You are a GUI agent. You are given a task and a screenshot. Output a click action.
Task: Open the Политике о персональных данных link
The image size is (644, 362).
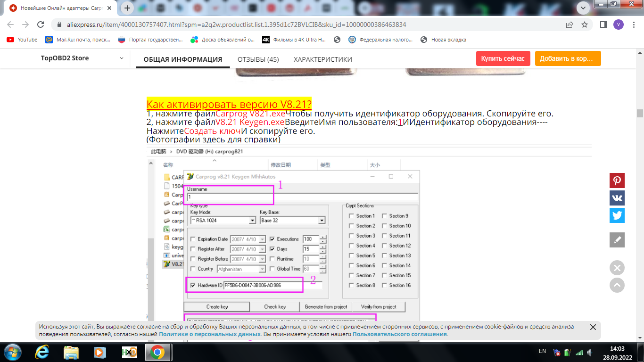pos(209,334)
